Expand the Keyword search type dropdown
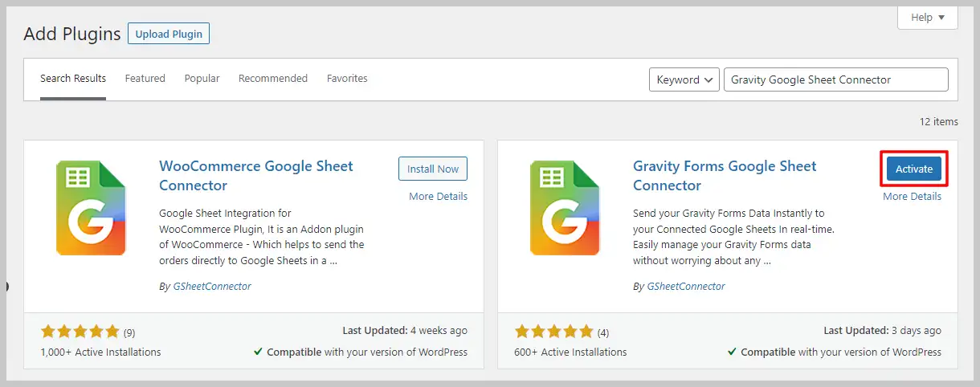Viewport: 980px width, 387px height. point(684,79)
